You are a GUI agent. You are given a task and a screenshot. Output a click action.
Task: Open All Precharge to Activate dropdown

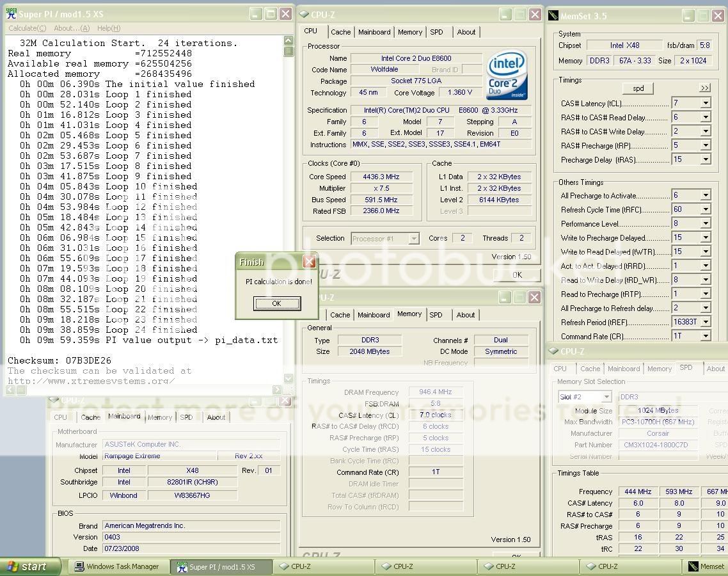click(x=705, y=195)
